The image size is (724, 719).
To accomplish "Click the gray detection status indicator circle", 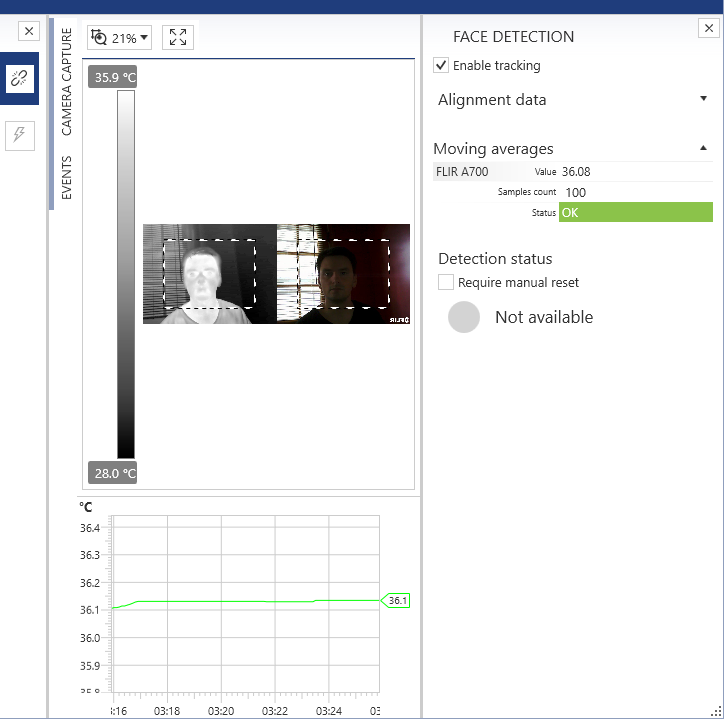I will pos(464,317).
